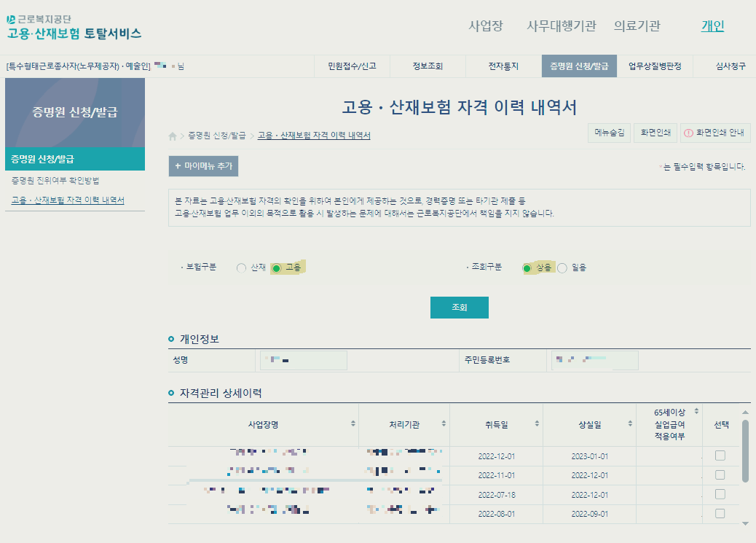756x543 pixels.
Task: Click 취득일 cell 2022-07-18
Action: [497, 495]
